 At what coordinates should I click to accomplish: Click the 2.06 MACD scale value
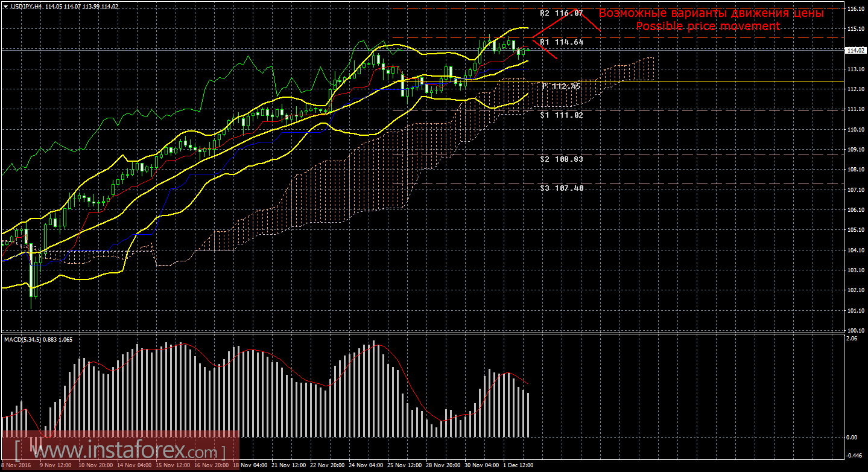(852, 339)
